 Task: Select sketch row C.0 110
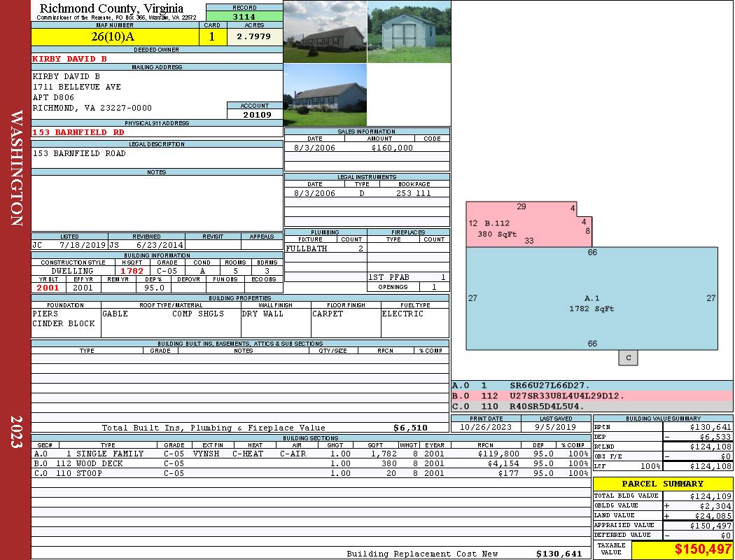[x=591, y=406]
